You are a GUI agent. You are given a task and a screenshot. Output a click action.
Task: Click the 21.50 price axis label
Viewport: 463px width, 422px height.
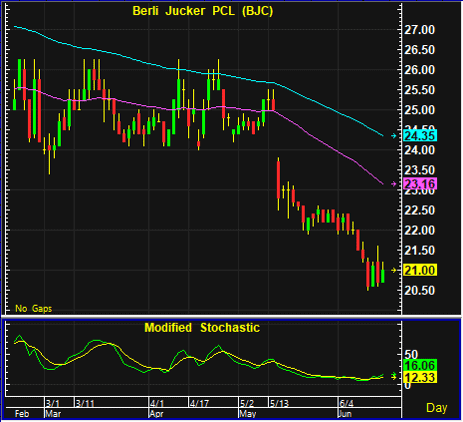(419, 250)
